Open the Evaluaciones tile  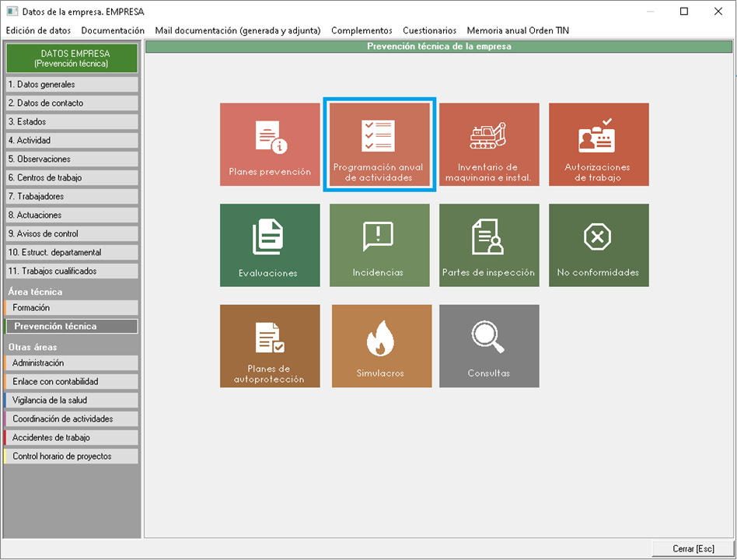(x=270, y=245)
